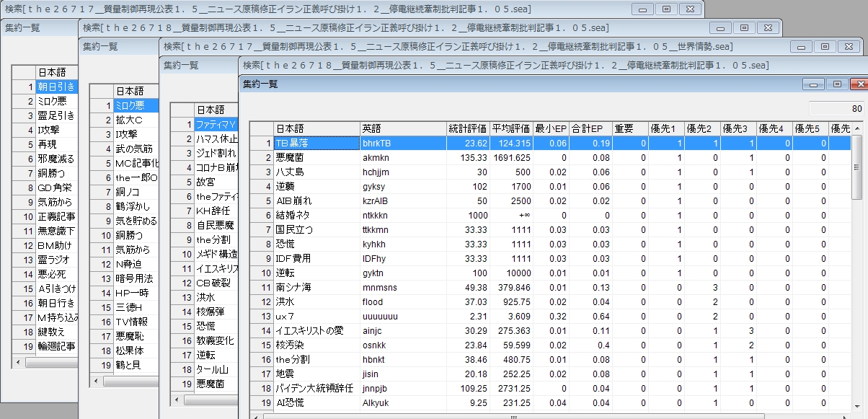Select 拡大C in the second window's list
Screen dimensions: 868x419
coord(135,120)
